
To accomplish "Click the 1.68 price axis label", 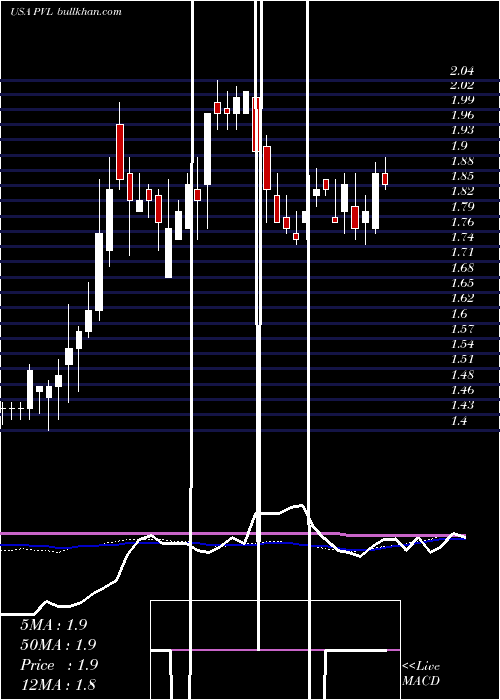I will 462,268.
